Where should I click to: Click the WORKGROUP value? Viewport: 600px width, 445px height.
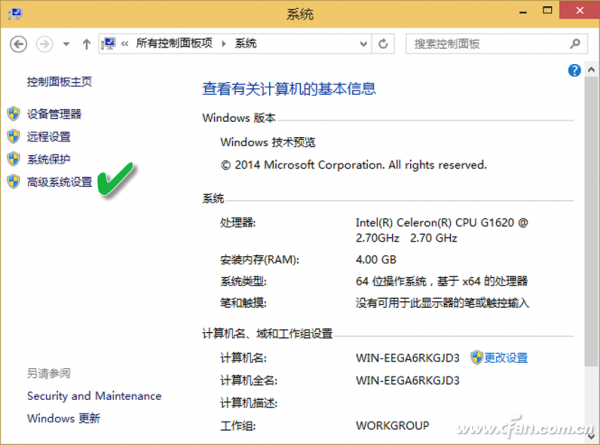393,425
